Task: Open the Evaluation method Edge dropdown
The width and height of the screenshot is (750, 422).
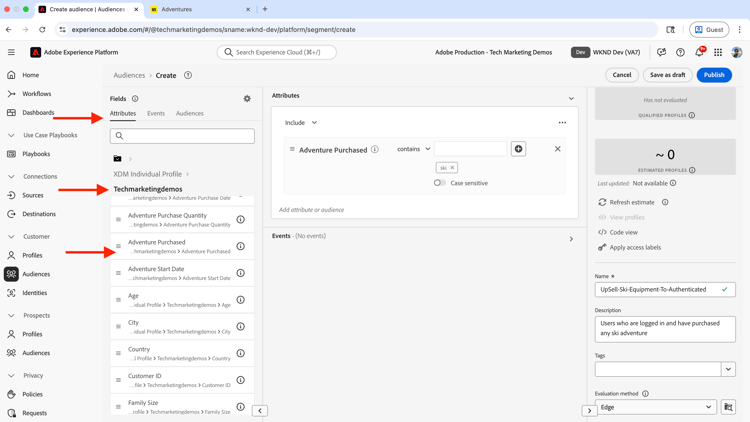Action: [x=656, y=407]
